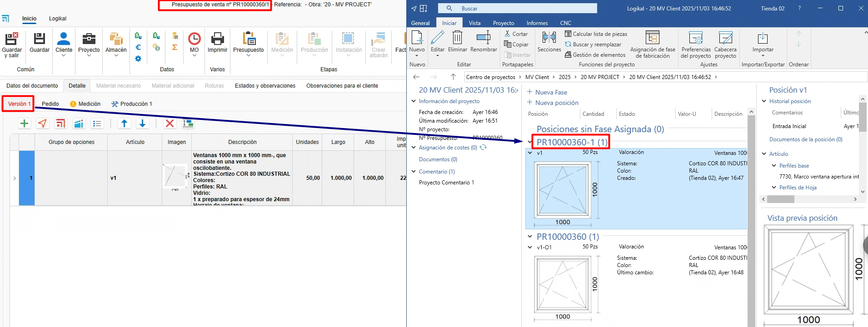Screen dimensions: 868x327
Task: Click the Nueva Fase link
Action: (x=551, y=92)
